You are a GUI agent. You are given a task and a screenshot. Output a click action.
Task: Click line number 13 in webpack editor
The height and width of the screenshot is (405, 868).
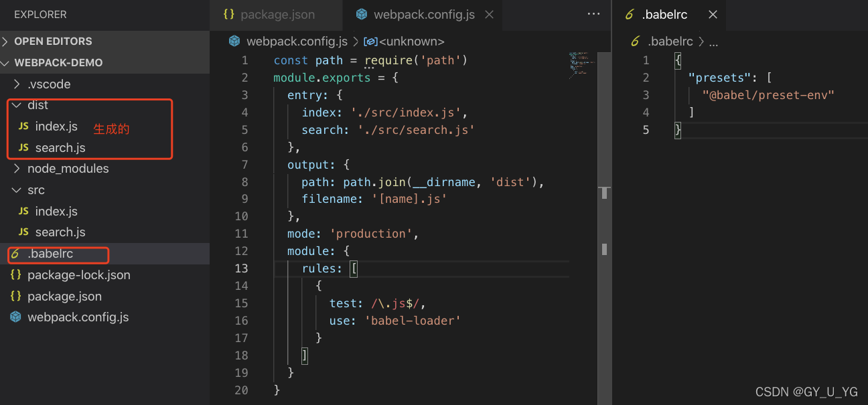click(240, 268)
